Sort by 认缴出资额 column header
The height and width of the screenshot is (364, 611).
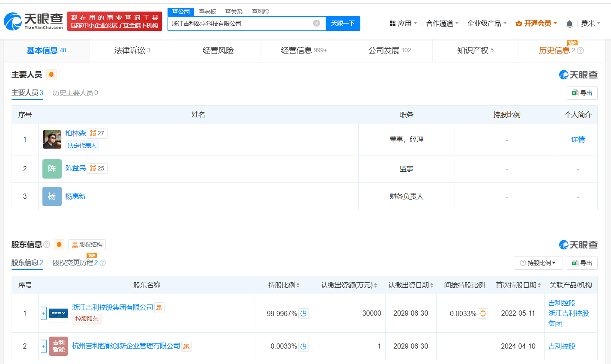[x=349, y=285]
